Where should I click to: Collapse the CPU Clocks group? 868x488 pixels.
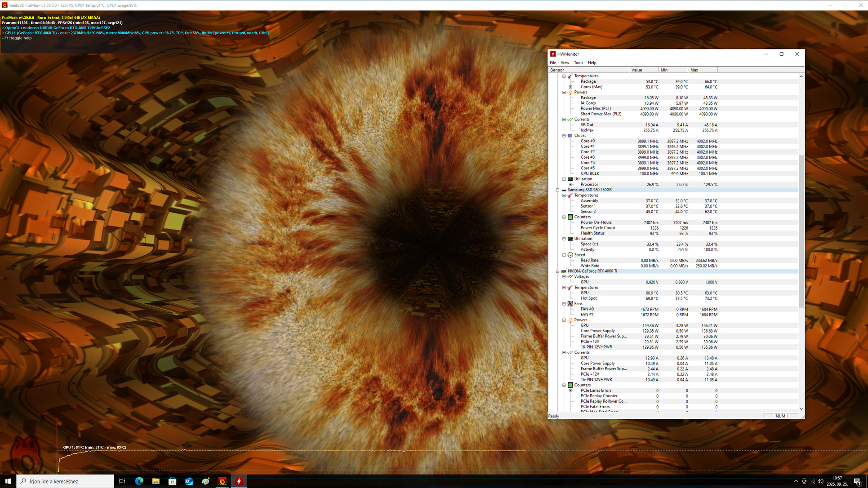[564, 136]
